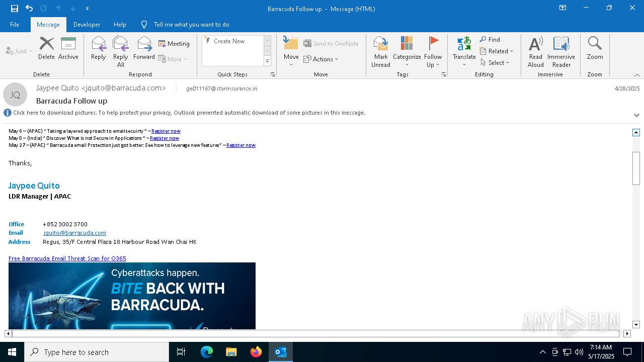Select the Message ribbon tab

click(x=48, y=24)
